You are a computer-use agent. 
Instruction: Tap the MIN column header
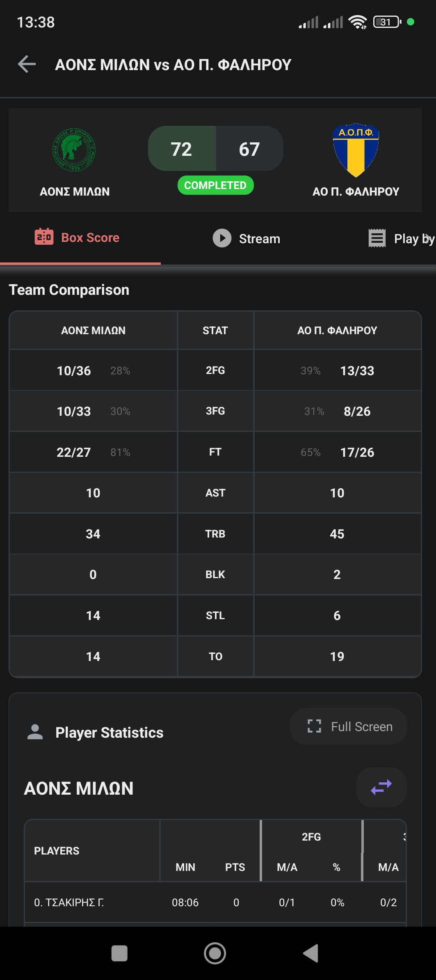pos(185,867)
